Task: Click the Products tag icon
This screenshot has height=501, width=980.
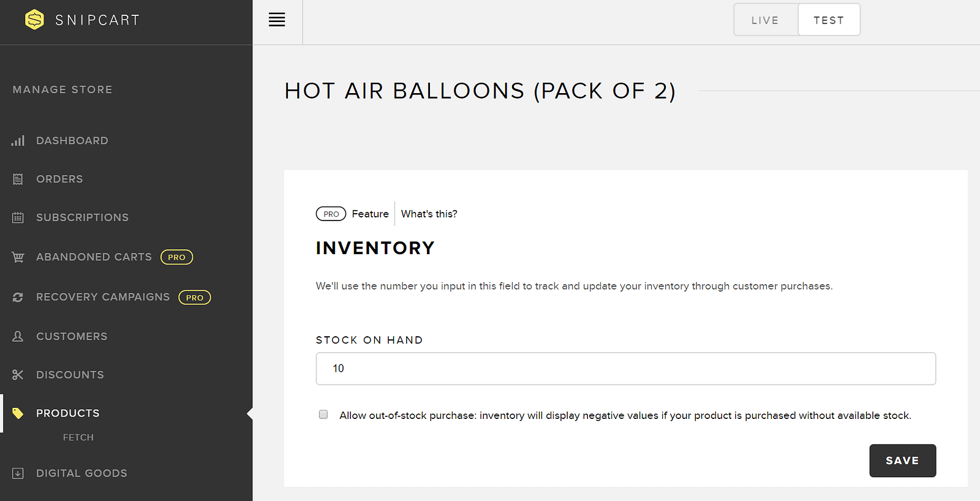Action: pyautogui.click(x=18, y=413)
